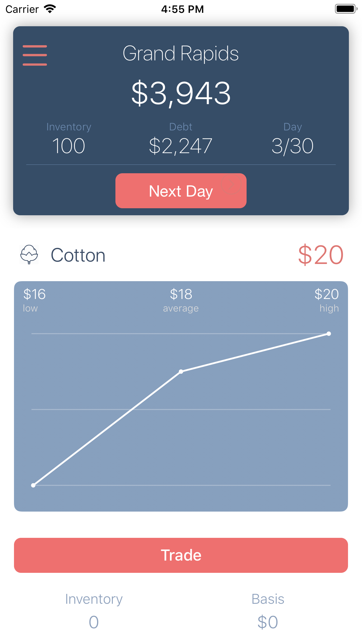The height and width of the screenshot is (644, 362).
Task: Tap the current Cotton price $20
Action: [321, 255]
